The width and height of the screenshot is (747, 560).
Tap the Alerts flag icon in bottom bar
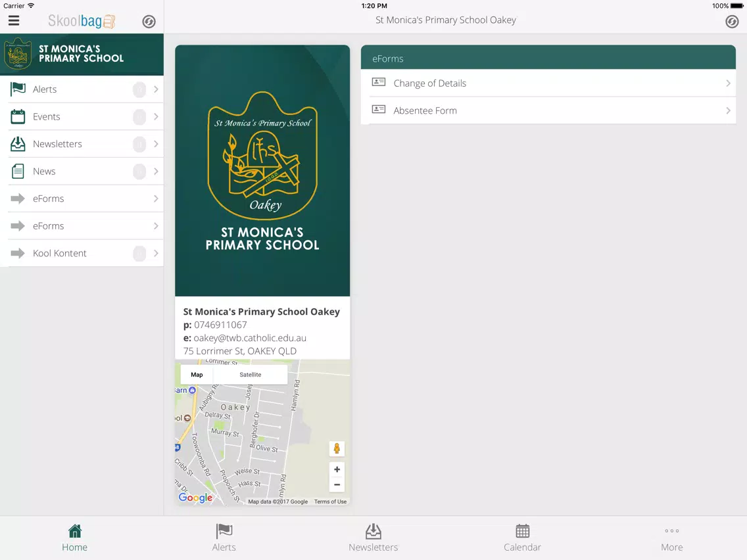(224, 530)
